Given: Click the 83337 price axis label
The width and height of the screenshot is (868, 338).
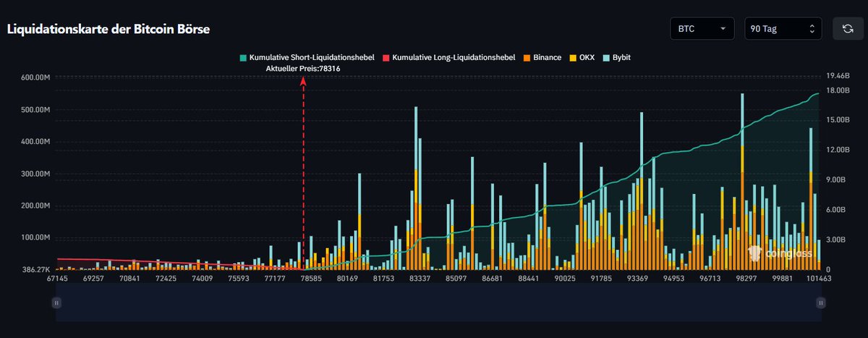Looking at the screenshot, I should (420, 279).
